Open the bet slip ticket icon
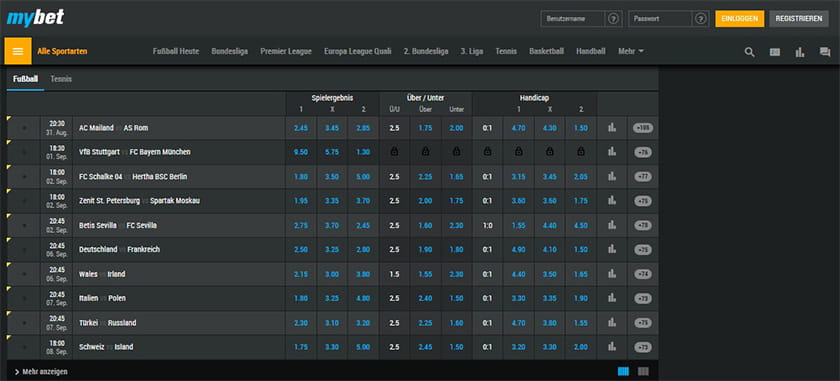Viewport: 840px width, 381px height. (775, 52)
